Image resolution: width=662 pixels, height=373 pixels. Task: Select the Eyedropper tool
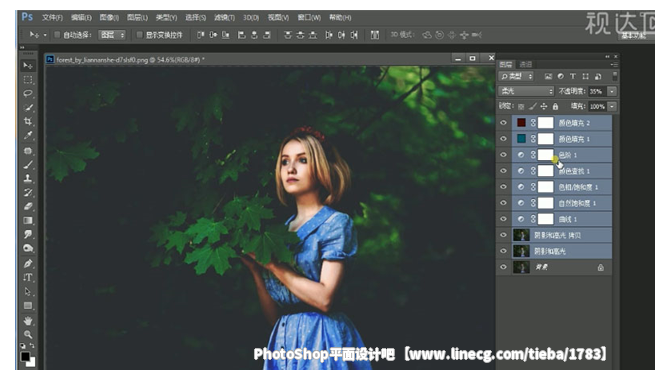28,136
